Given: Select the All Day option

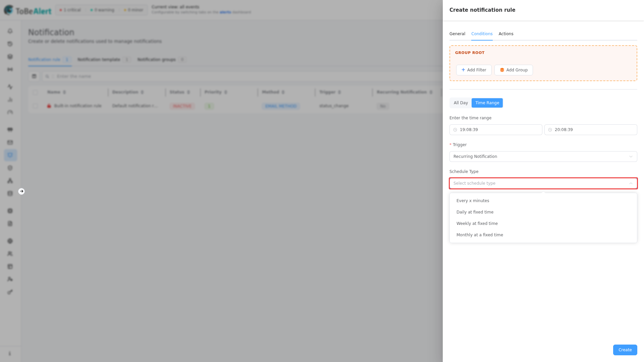Looking at the screenshot, I should tap(461, 103).
